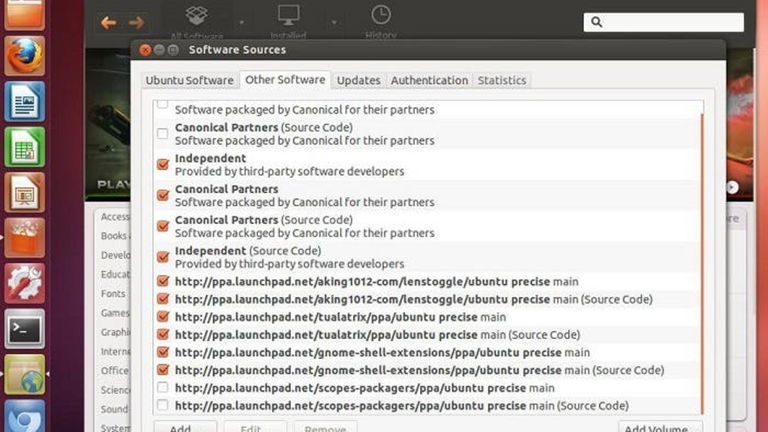Click the sources list scrollbar
This screenshot has width=768, height=432.
point(702,264)
